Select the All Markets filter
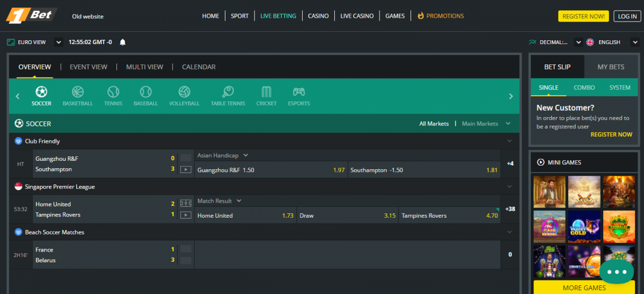This screenshot has width=644, height=294. (x=434, y=124)
